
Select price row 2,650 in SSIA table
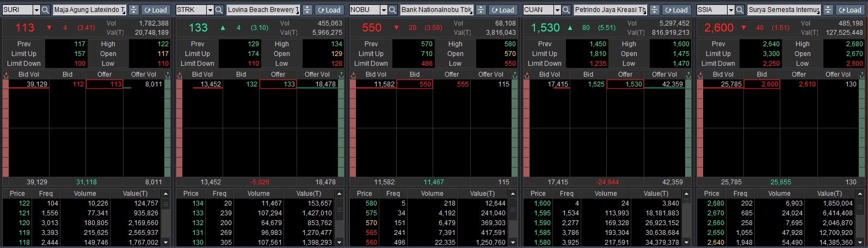click(777, 233)
